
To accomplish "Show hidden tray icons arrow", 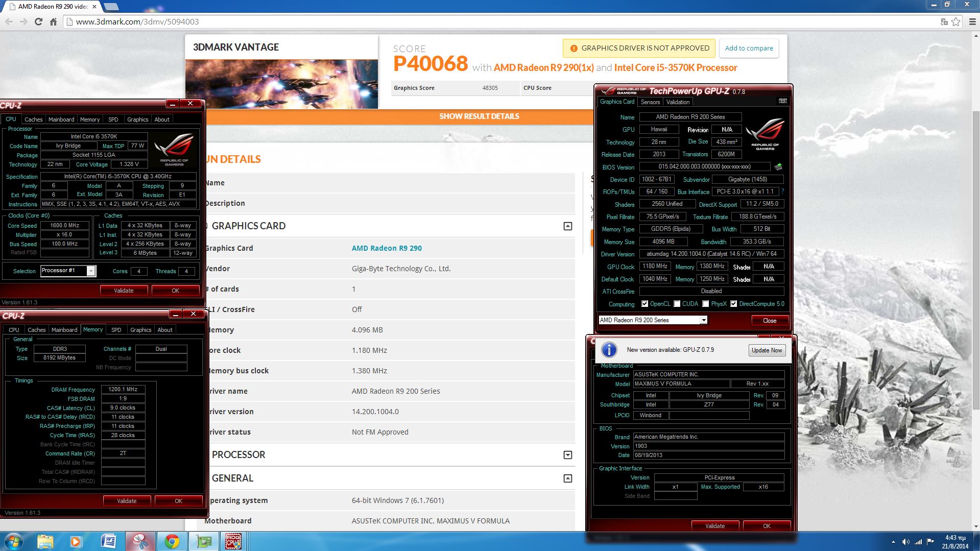I will tap(893, 542).
